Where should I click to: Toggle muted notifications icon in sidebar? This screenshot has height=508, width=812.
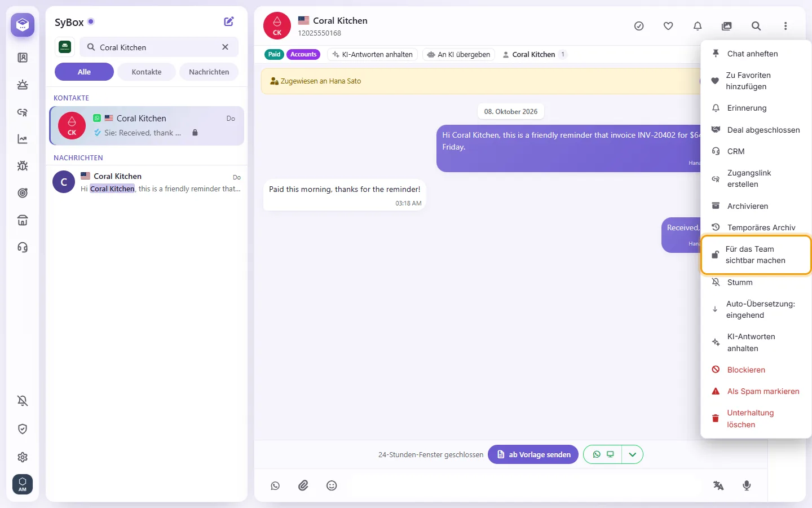pyautogui.click(x=23, y=401)
